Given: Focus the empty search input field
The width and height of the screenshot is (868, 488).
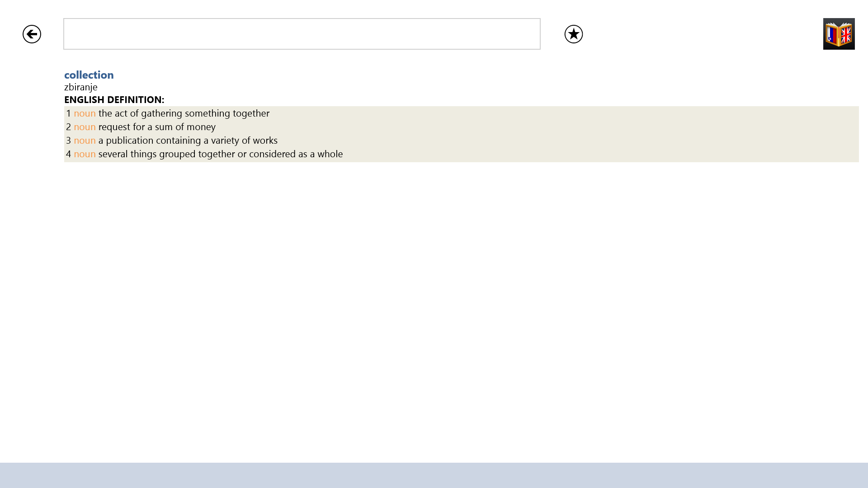Looking at the screenshot, I should (302, 34).
